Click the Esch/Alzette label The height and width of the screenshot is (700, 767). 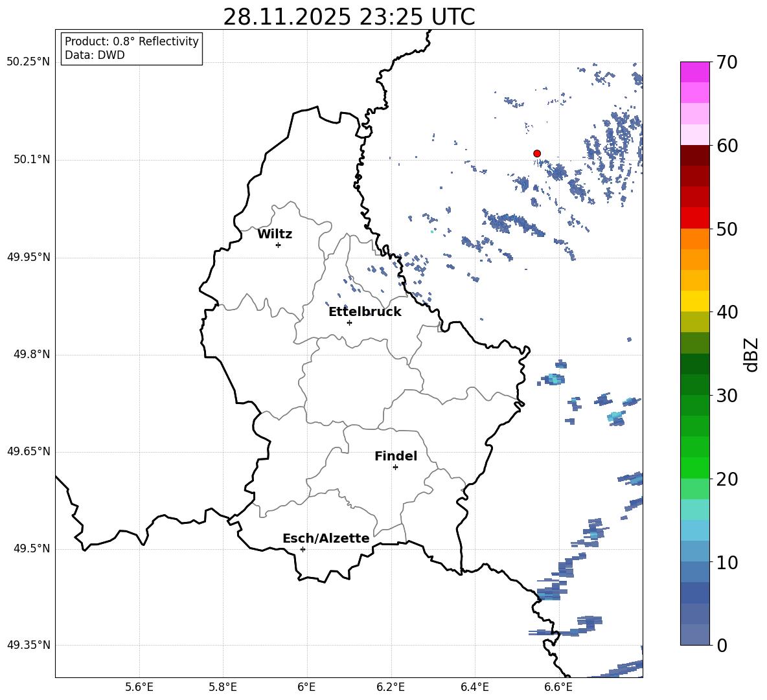coord(326,538)
